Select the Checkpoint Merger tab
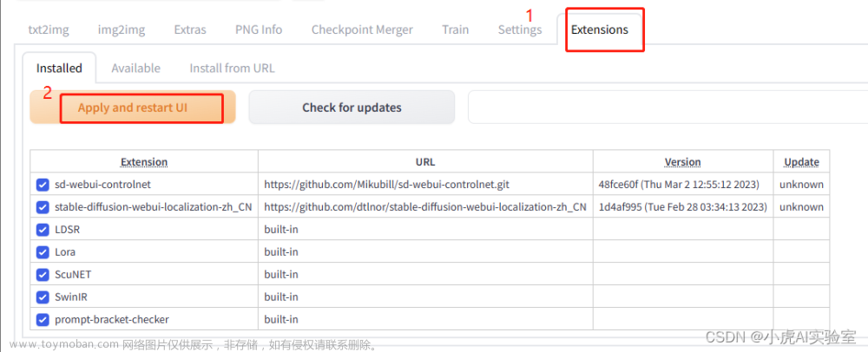 click(362, 29)
